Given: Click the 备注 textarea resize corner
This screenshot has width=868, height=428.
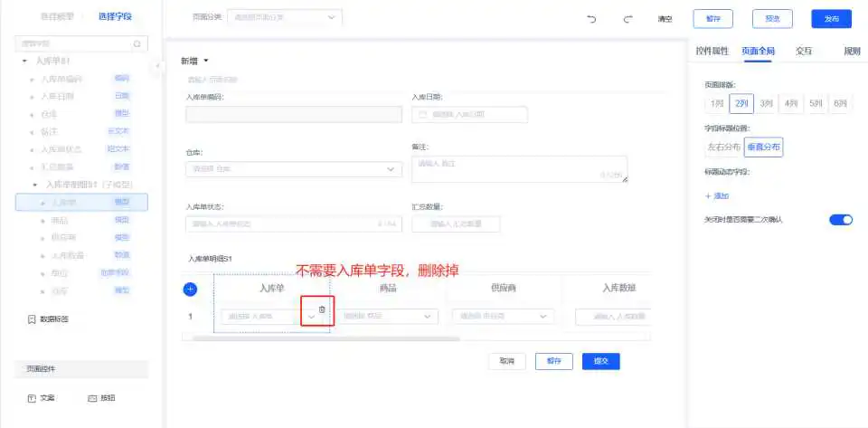Looking at the screenshot, I should tap(625, 179).
